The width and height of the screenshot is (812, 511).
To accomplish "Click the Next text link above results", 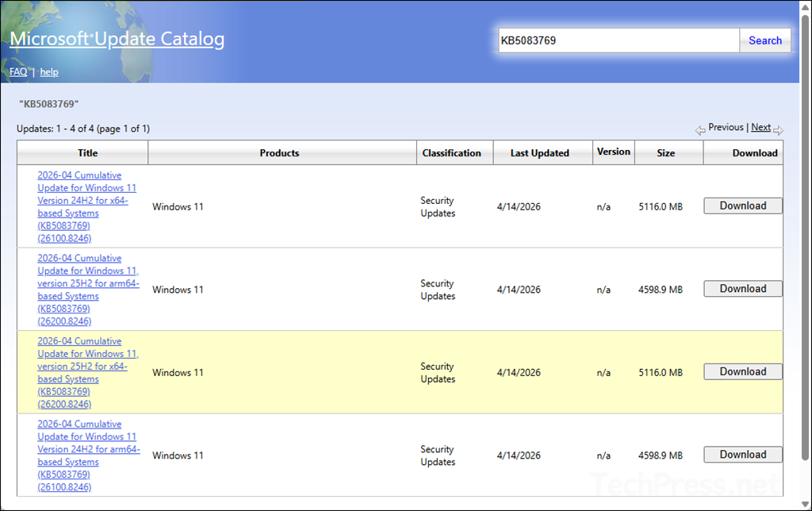I will (760, 126).
